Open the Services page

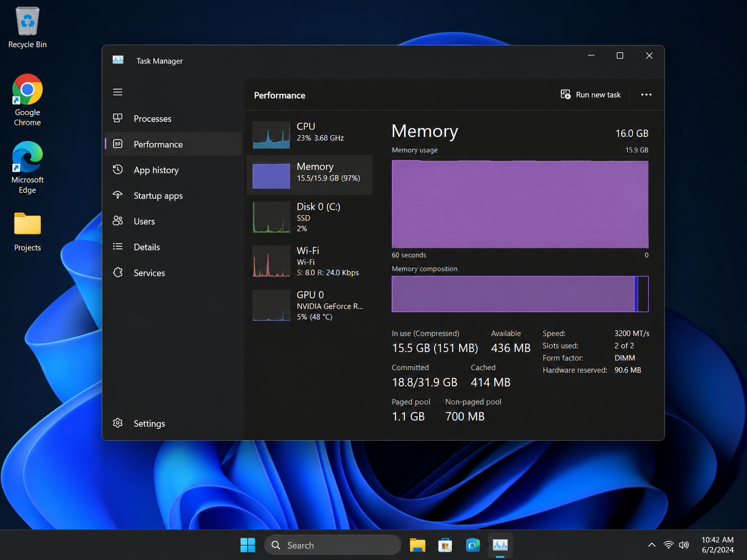[173, 273]
